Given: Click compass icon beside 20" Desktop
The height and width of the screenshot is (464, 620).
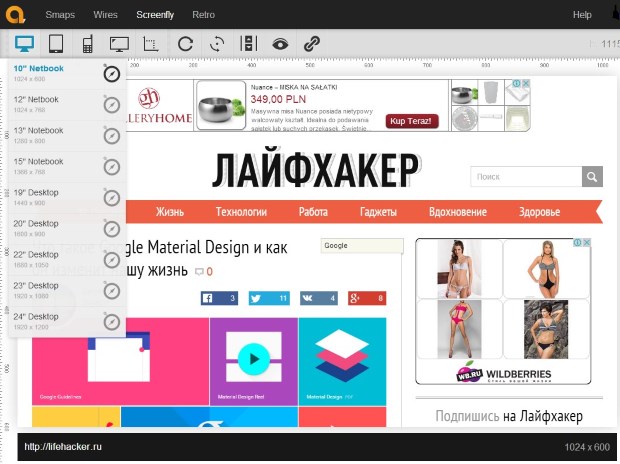Looking at the screenshot, I should [x=112, y=229].
